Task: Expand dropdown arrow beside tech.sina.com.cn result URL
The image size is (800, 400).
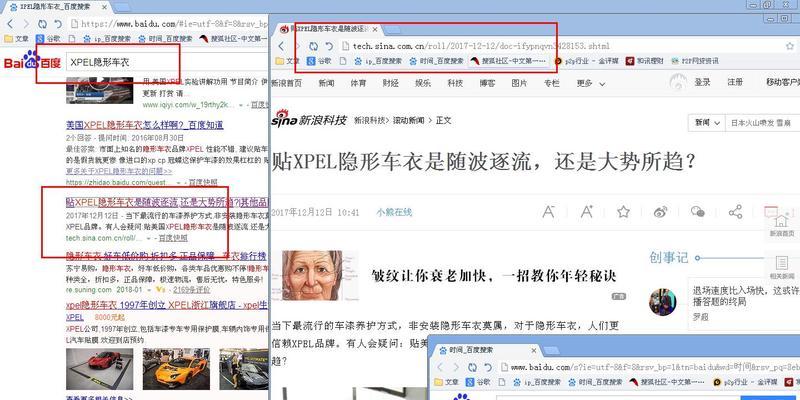Action: click(x=148, y=238)
